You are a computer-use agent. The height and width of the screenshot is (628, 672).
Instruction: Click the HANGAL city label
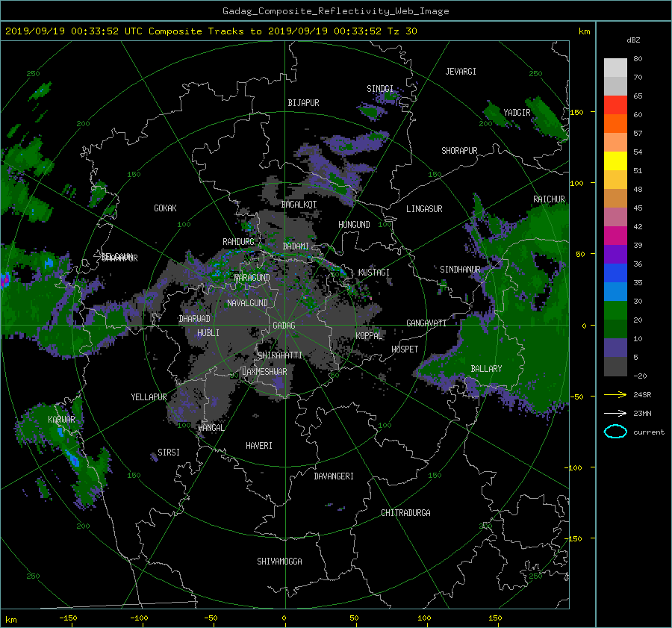point(211,428)
